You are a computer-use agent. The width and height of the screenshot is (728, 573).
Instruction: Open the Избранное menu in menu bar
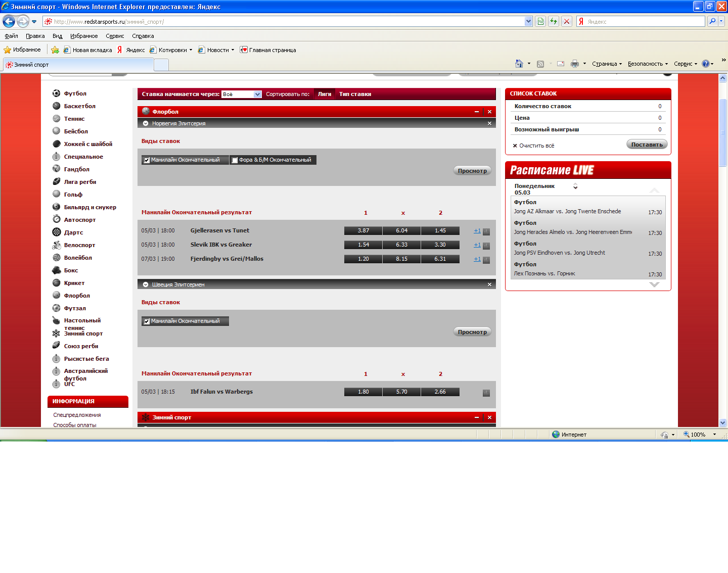(x=84, y=36)
